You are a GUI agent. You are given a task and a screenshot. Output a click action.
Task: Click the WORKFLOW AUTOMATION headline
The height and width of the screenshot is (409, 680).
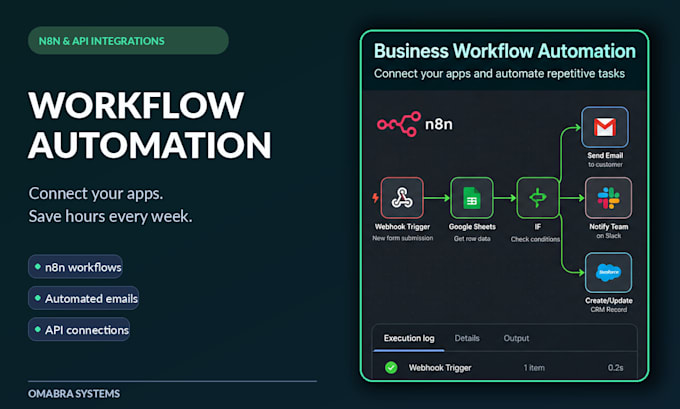click(150, 125)
